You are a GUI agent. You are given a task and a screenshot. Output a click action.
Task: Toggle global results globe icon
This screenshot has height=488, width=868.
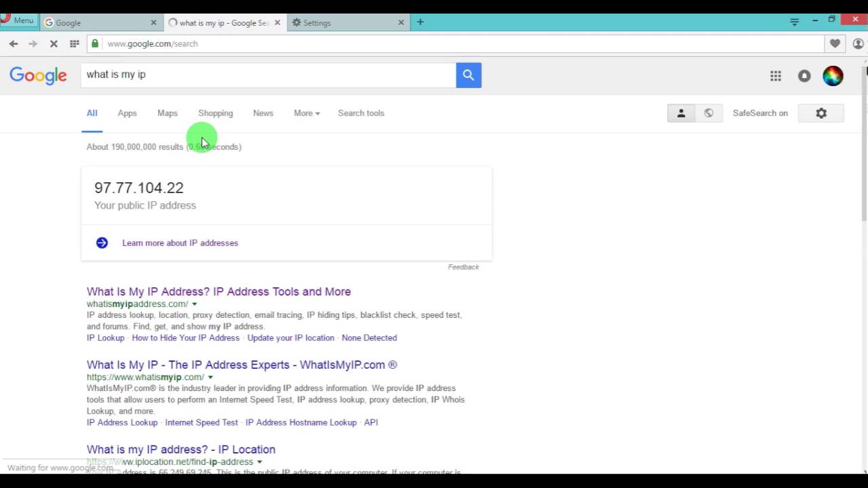[x=709, y=113]
